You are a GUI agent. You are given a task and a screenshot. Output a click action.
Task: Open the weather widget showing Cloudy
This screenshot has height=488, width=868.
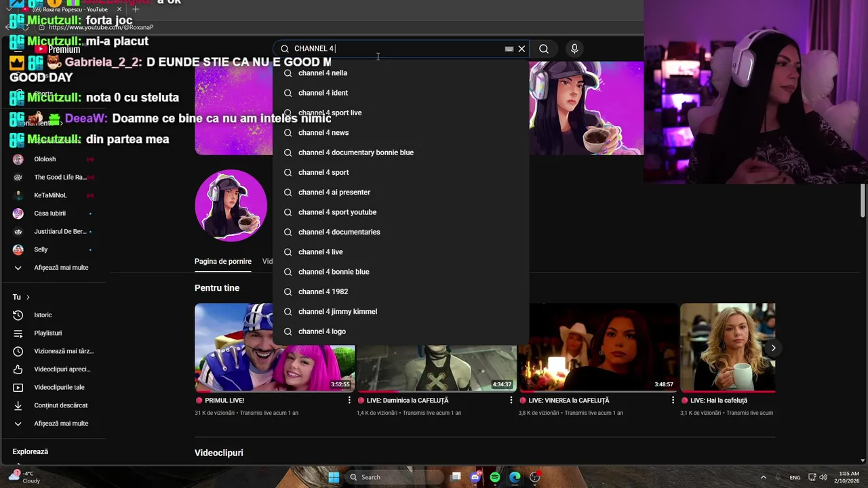26,477
